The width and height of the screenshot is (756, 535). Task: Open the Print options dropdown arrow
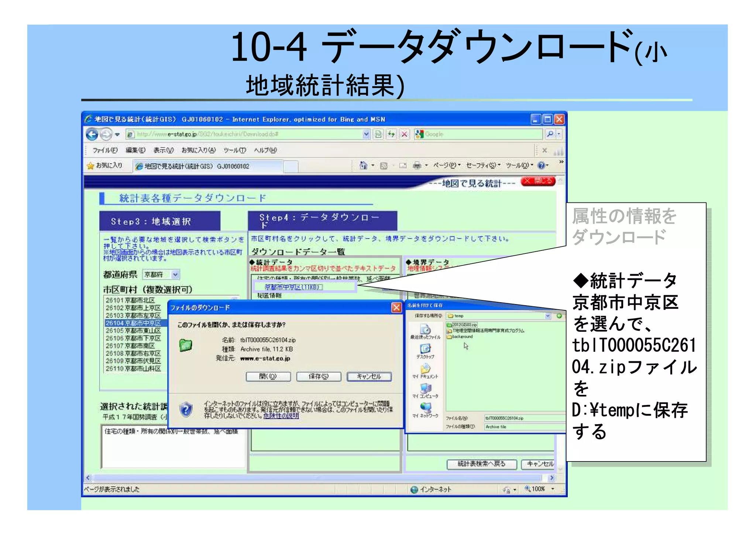(x=426, y=166)
